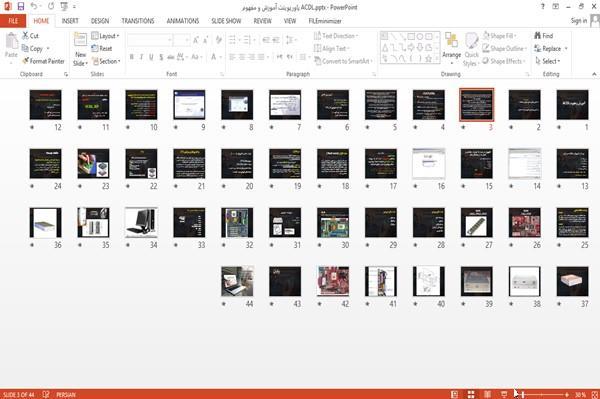
Task: Open Text Direction dropdown
Action: click(336, 36)
